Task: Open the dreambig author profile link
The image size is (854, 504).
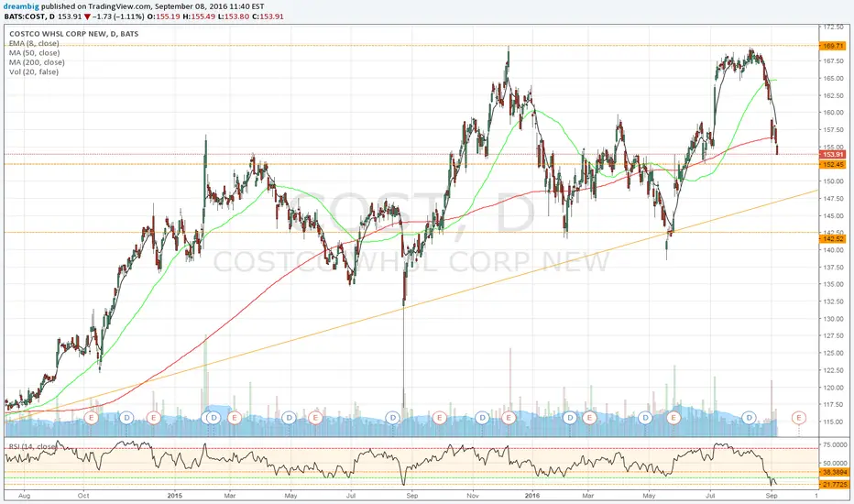Action: [22, 6]
